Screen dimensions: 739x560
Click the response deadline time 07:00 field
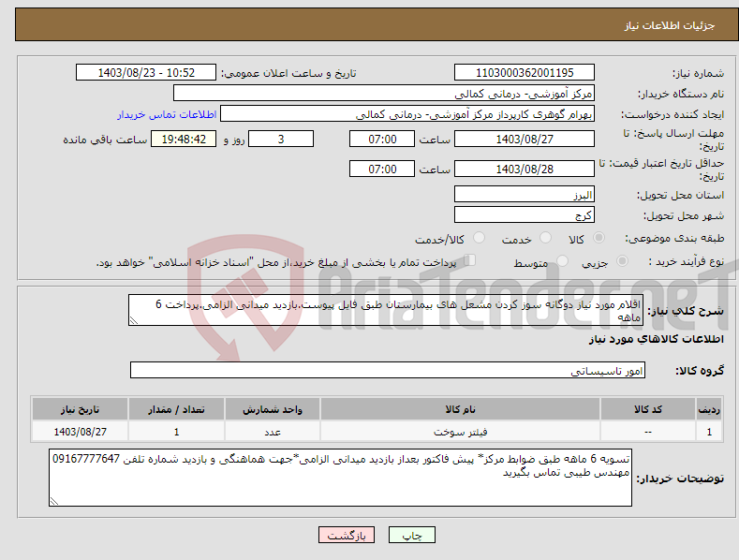click(382, 139)
